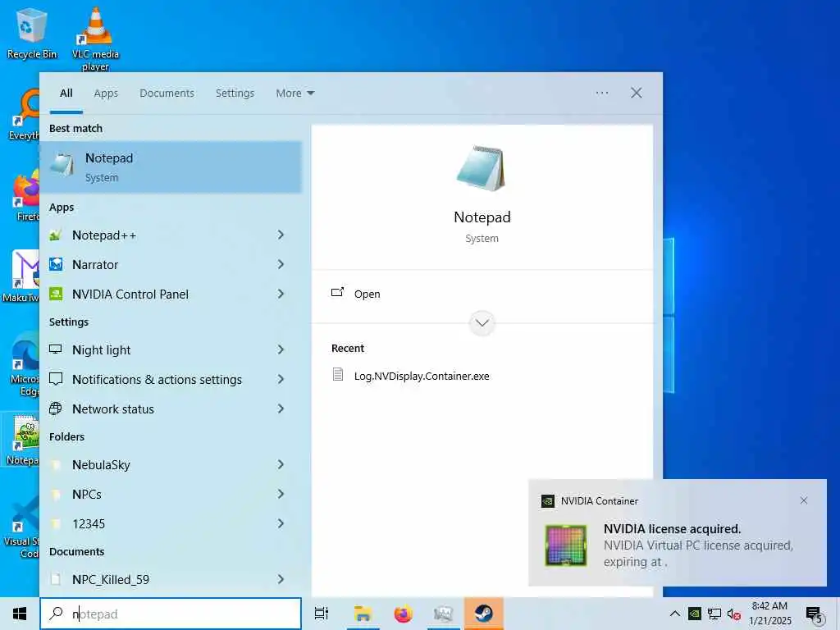Open the Recycle Bin desktop icon
Viewport: 840px width, 630px height.
31,32
